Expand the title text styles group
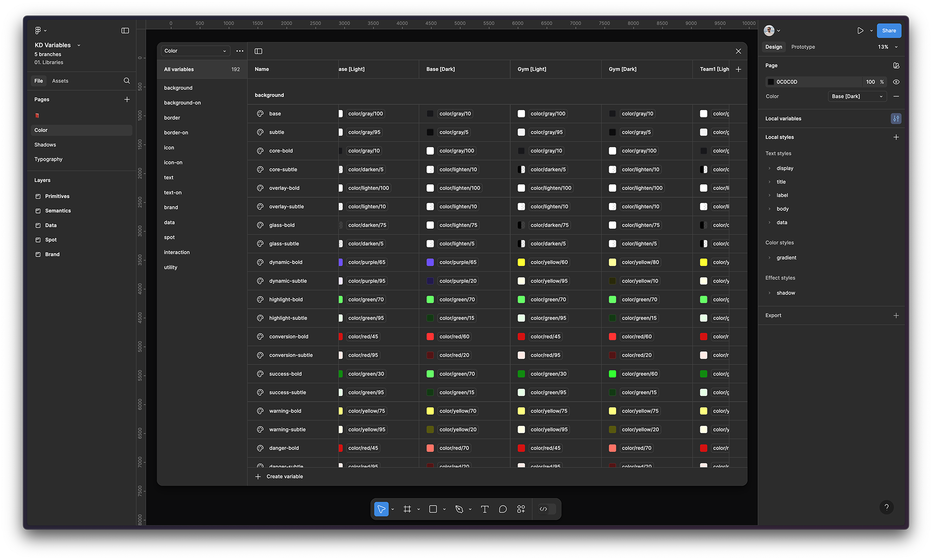Screen dimensions: 932x560 [x=769, y=182]
